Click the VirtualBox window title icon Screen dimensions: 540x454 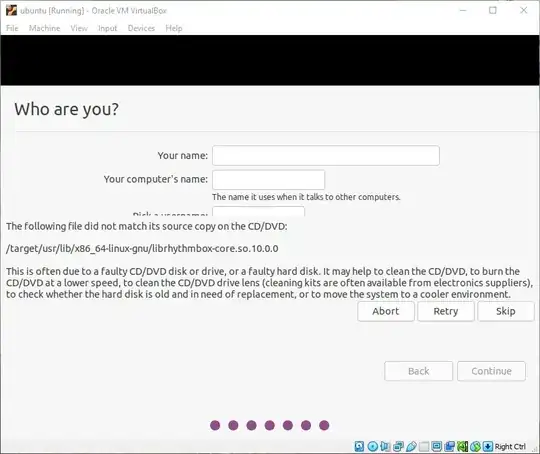tap(11, 10)
